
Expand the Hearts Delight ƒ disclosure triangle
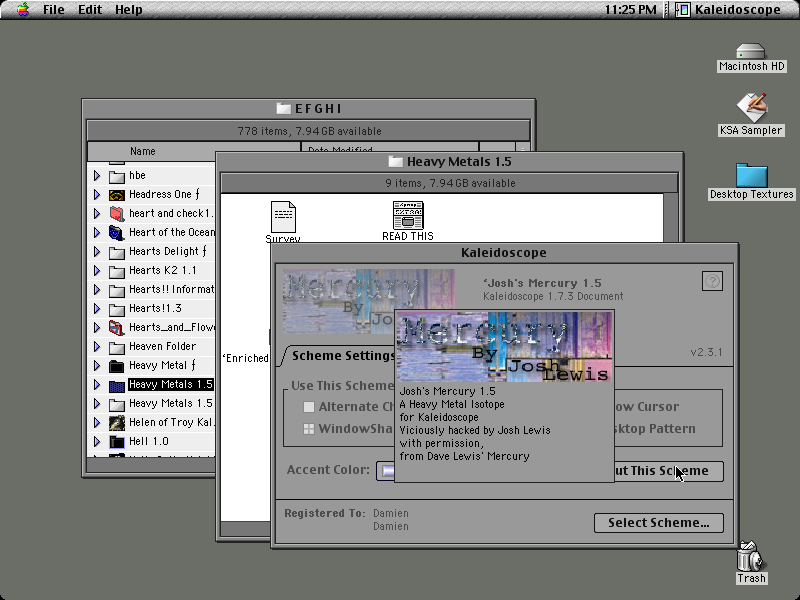pos(97,252)
